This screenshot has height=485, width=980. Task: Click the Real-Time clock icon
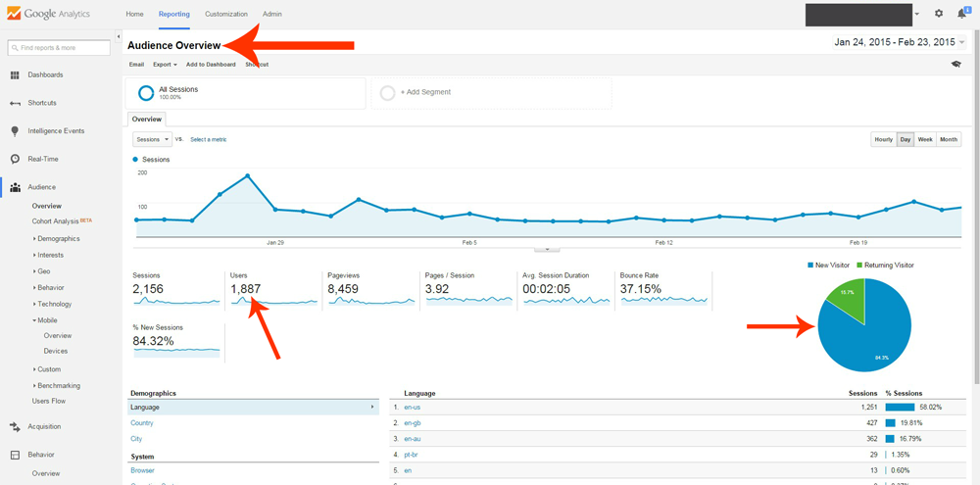point(15,159)
